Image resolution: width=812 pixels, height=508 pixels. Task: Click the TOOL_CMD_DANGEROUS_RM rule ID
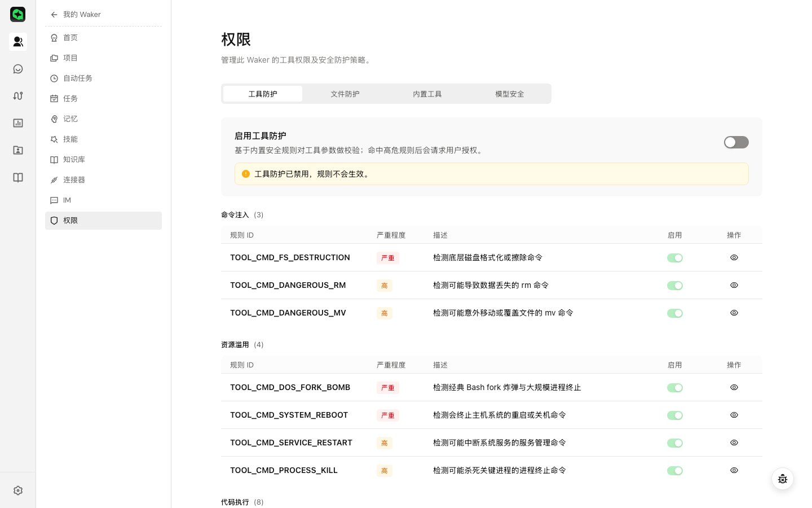(288, 285)
